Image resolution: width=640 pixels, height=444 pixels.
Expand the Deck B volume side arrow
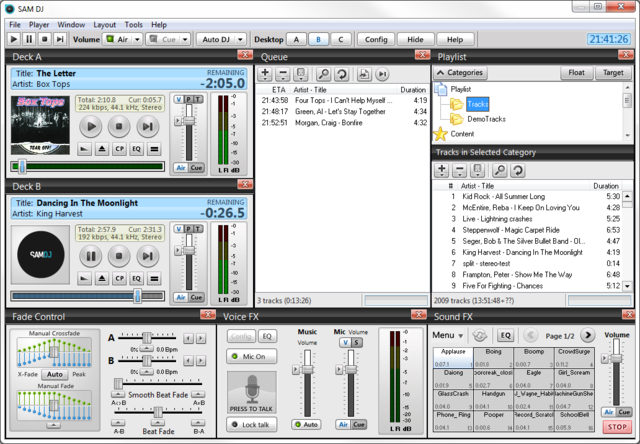tap(177, 251)
